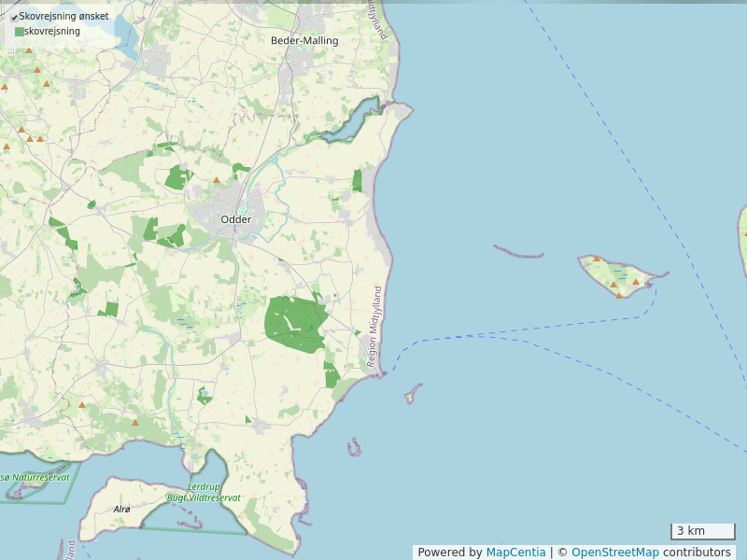Open the OpenStreetMap attribution link
The image size is (747, 560).
615,553
